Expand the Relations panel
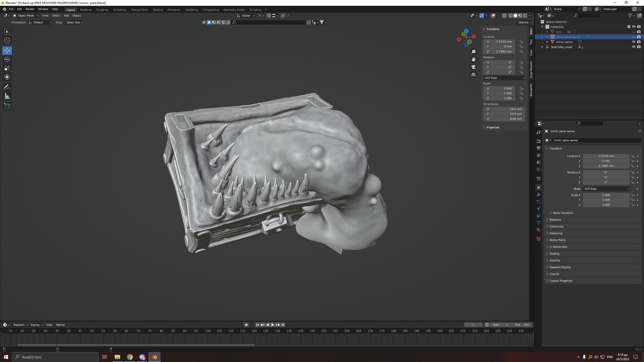The height and width of the screenshot is (362, 644). 555,220
